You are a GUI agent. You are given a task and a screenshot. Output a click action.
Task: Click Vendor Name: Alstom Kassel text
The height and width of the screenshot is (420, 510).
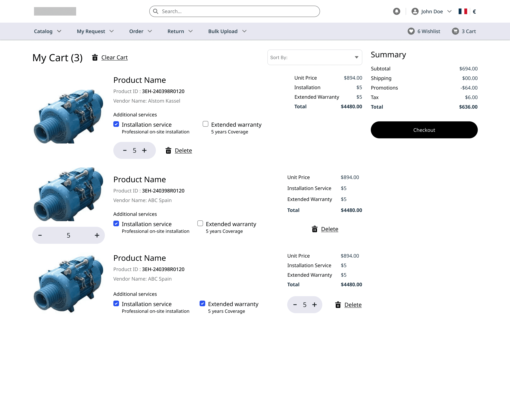point(147,101)
